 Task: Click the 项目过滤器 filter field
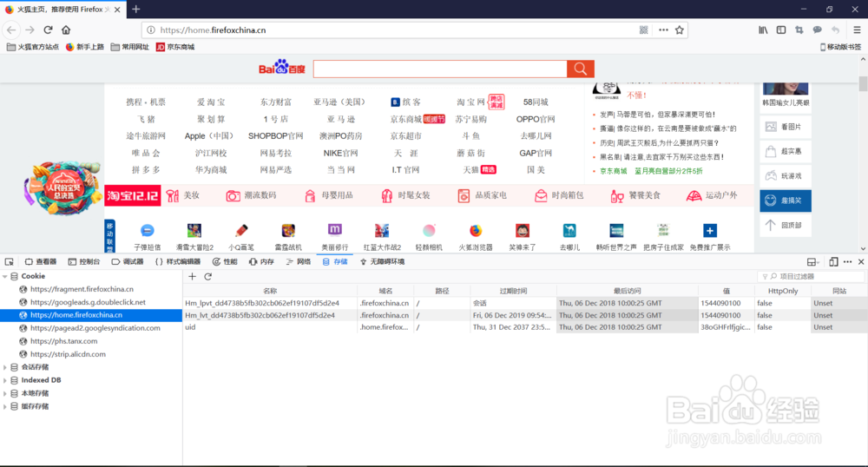(x=810, y=277)
